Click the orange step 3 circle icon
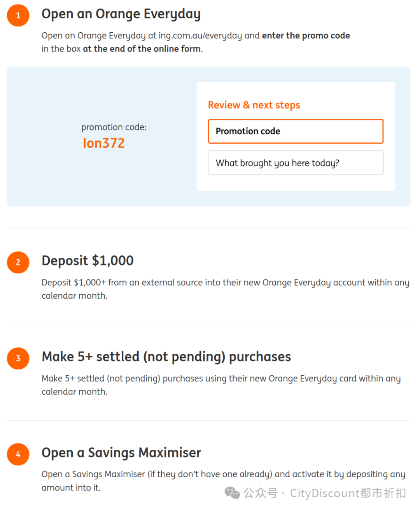The image size is (420, 510). point(18,358)
